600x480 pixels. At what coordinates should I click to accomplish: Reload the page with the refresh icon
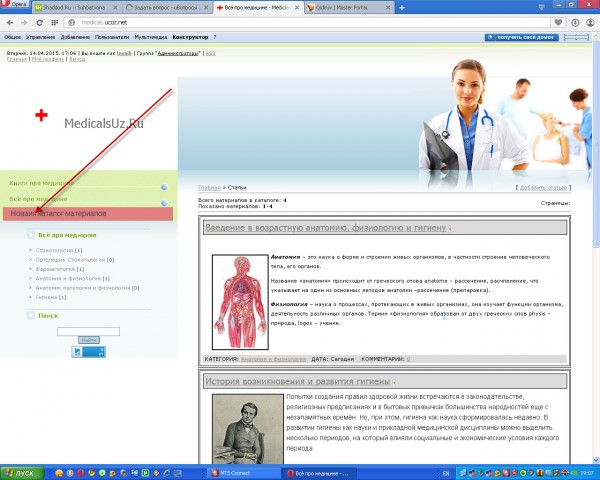[x=39, y=23]
